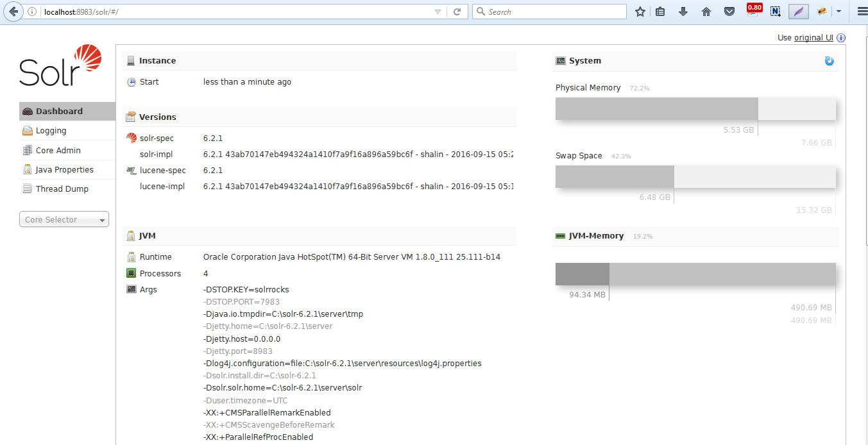The height and width of the screenshot is (445, 868).
Task: Click the solr-spec sun icon
Action: pos(132,138)
